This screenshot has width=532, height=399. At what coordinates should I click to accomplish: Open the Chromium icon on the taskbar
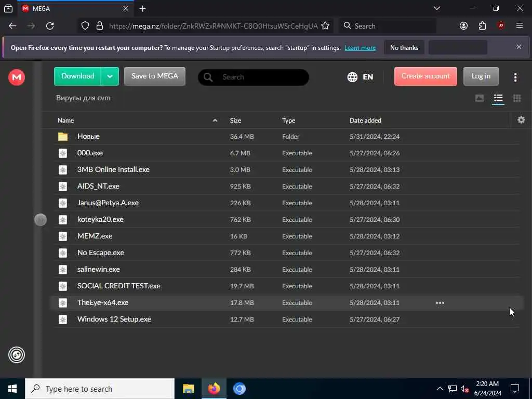239,389
